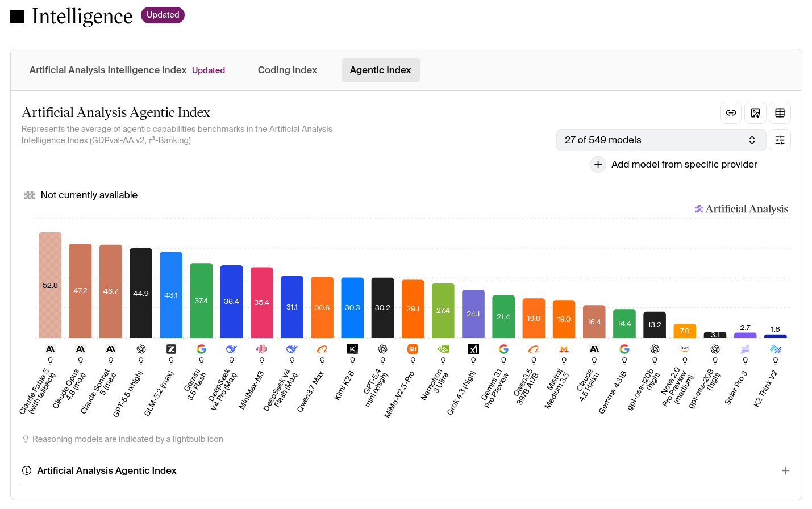Switch to the Coding Index tab
The image size is (812, 509).
tap(287, 70)
